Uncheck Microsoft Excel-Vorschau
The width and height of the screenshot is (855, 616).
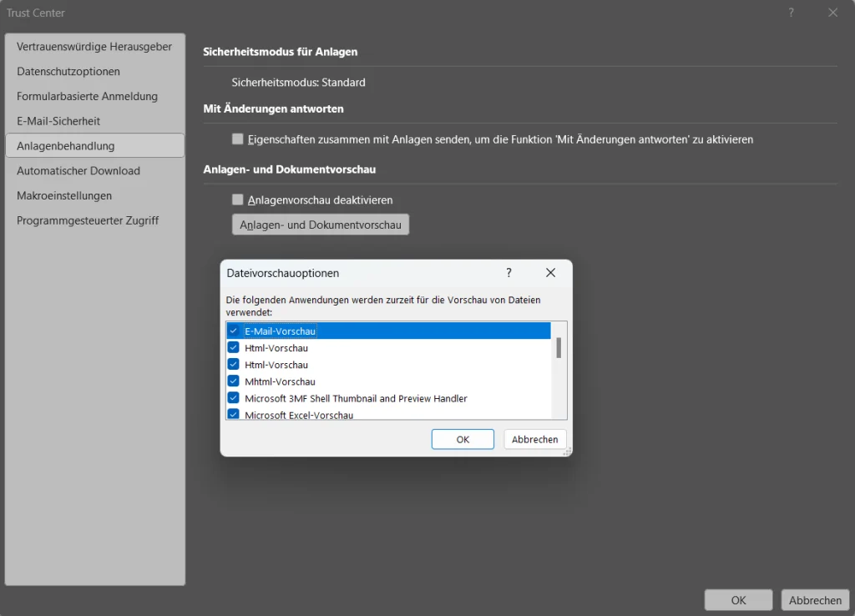click(233, 415)
